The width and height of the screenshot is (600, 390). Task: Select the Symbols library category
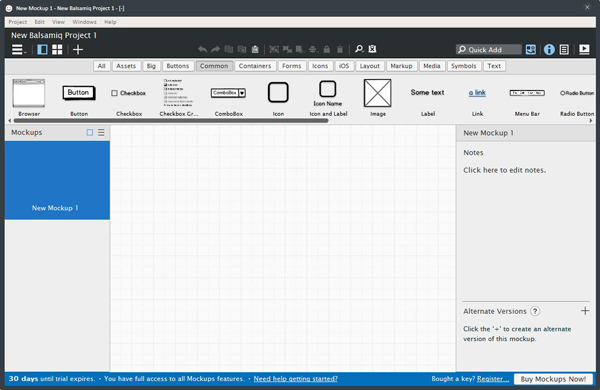click(x=463, y=66)
